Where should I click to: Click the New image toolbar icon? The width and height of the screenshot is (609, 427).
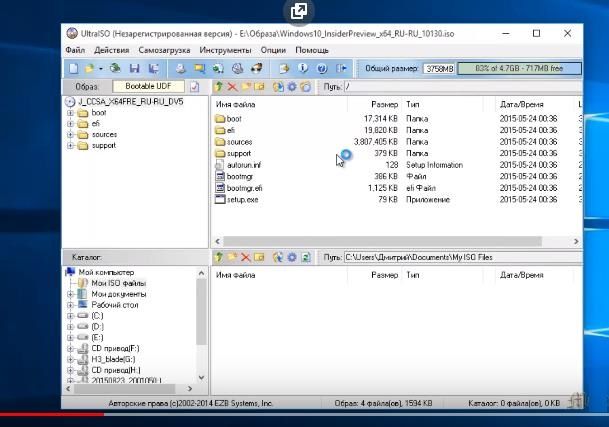(73, 68)
